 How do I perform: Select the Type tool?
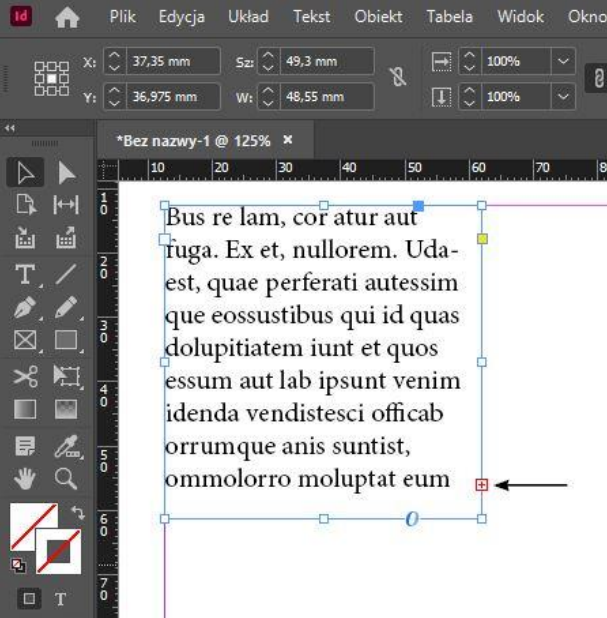pyautogui.click(x=25, y=274)
